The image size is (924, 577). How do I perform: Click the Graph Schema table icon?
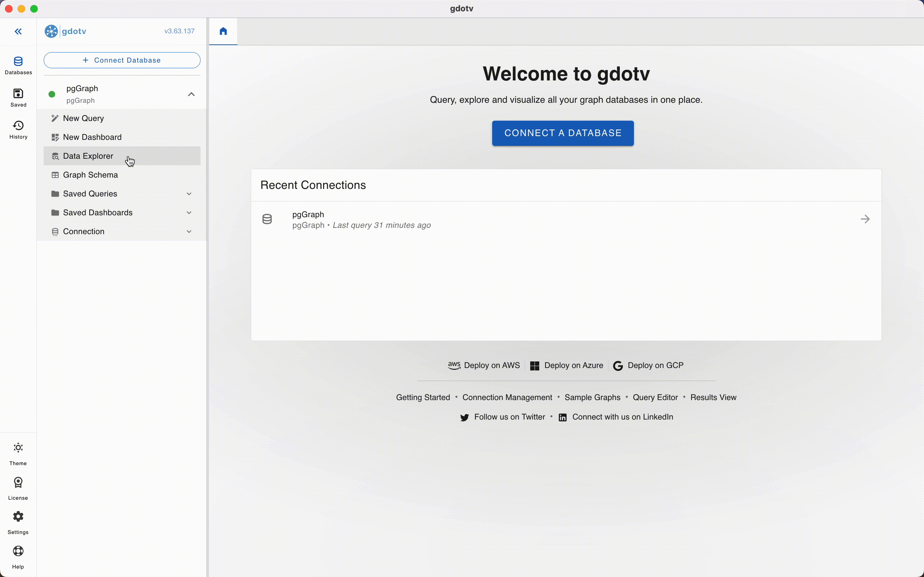(x=55, y=175)
